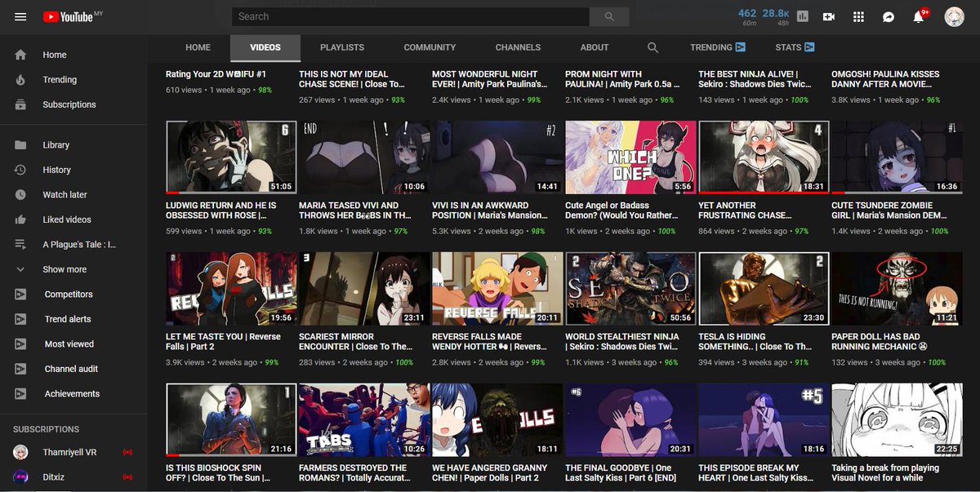Click the Watch later clock icon
Screen dimensions: 980x492
(x=20, y=195)
